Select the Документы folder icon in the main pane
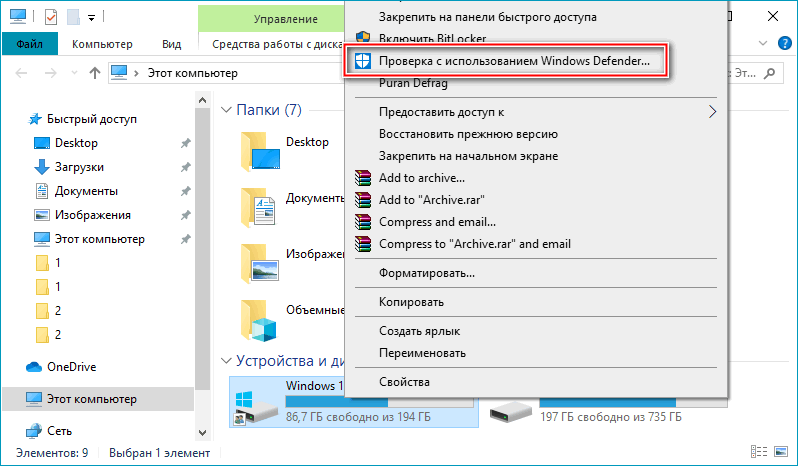Image resolution: width=798 pixels, height=466 pixels. coord(260,207)
